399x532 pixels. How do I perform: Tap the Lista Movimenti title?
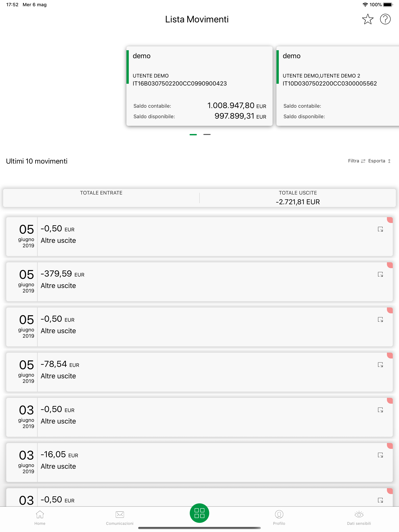point(197,19)
